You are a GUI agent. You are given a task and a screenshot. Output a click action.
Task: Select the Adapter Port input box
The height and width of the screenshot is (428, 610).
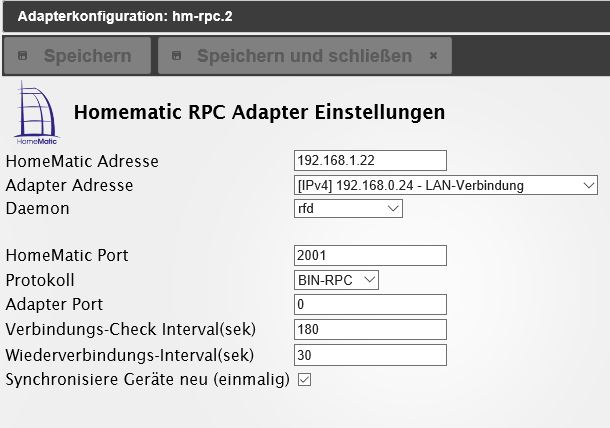pos(370,304)
